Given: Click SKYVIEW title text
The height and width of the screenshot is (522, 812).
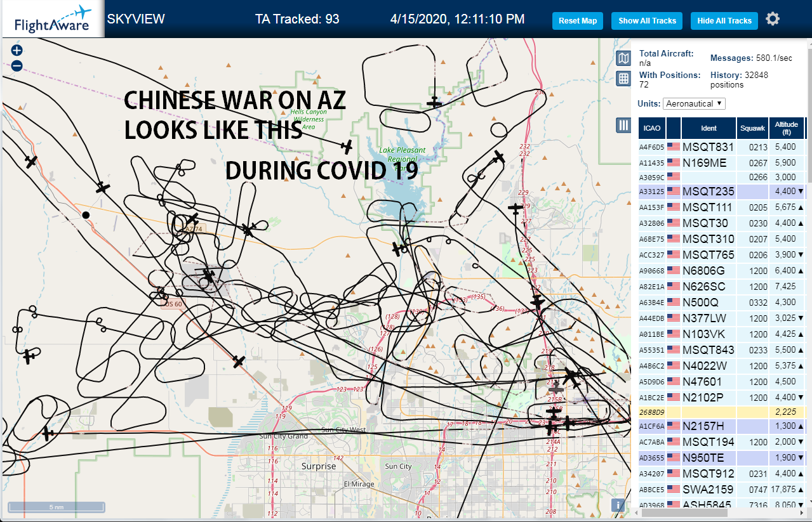Looking at the screenshot, I should 136,19.
